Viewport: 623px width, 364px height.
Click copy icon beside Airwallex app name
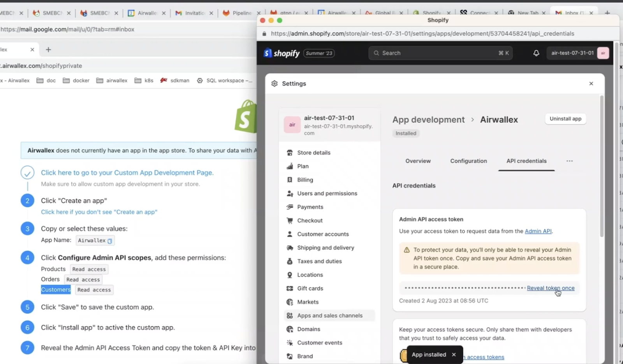click(110, 241)
